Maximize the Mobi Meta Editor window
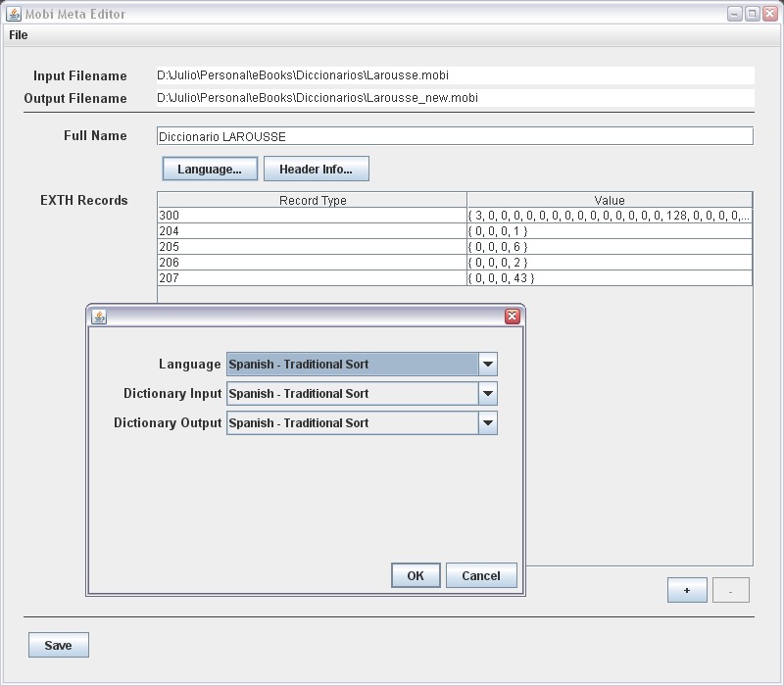 click(x=752, y=14)
